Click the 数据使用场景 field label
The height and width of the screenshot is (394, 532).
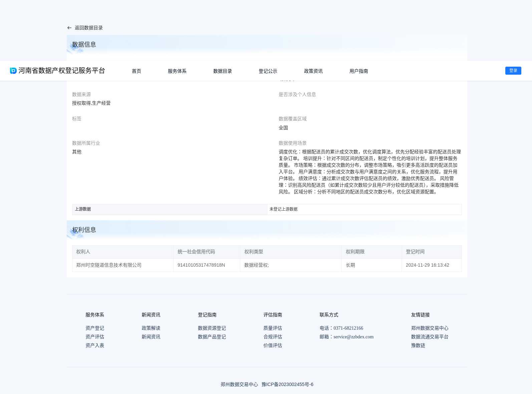[293, 143]
